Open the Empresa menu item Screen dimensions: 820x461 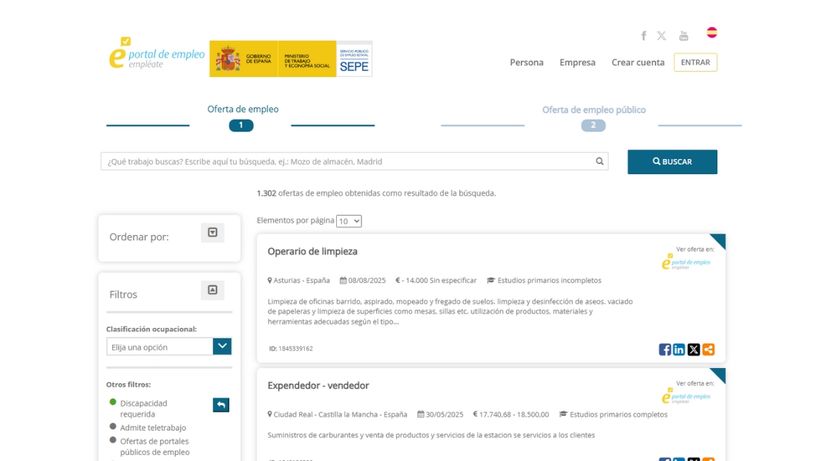coord(577,62)
